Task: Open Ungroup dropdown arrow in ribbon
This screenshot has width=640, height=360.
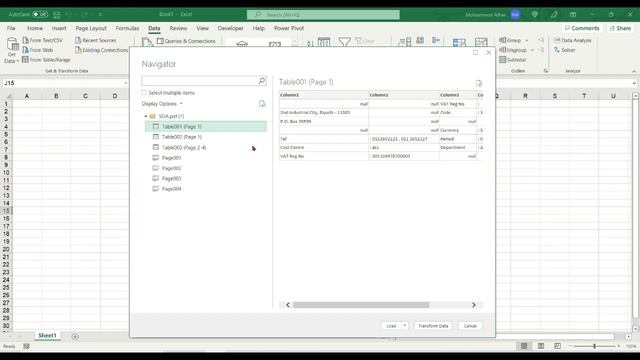Action: [532, 50]
